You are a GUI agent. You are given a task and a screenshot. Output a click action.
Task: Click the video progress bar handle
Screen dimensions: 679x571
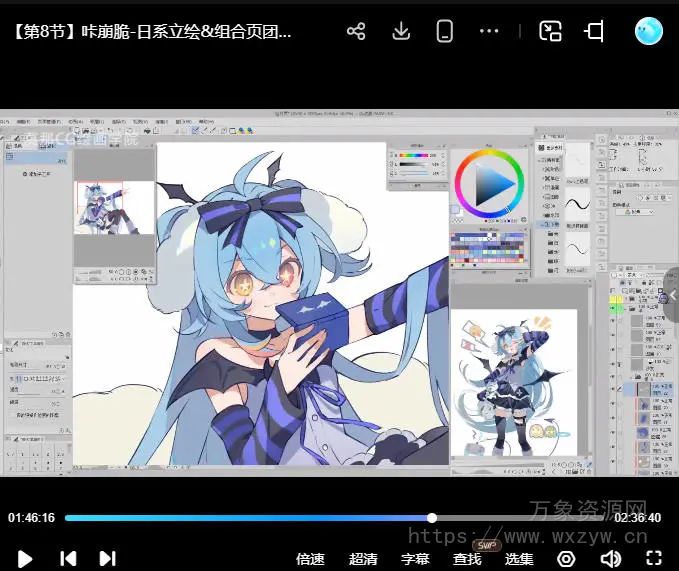pyautogui.click(x=432, y=518)
